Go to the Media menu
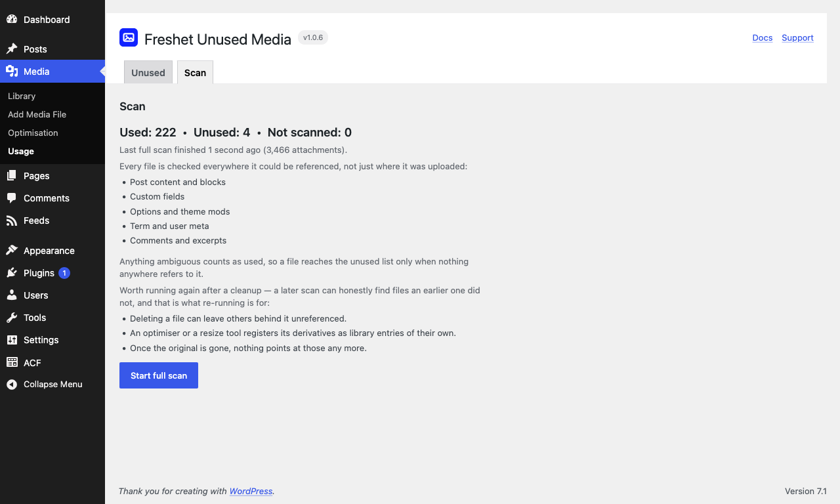Viewport: 840px width, 504px height. click(x=52, y=72)
